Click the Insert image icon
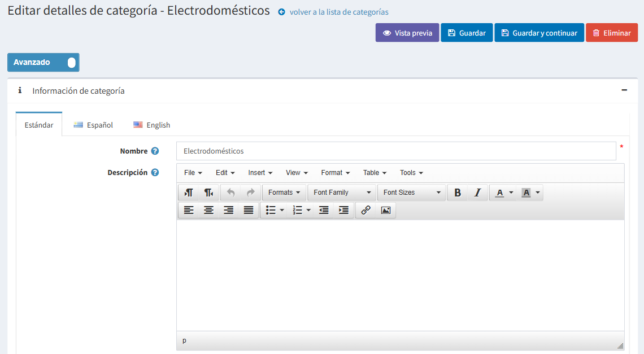 [x=386, y=210]
